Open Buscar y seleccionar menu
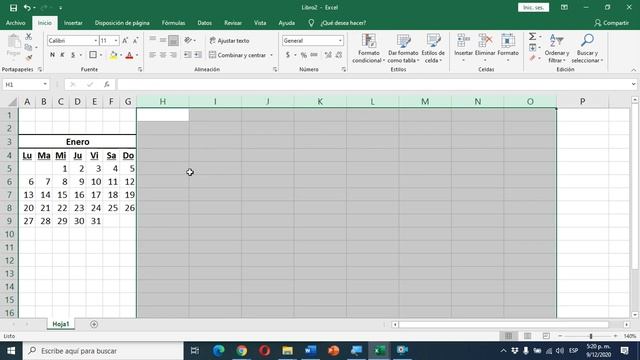Screen dimensions: 640x360 [x=587, y=48]
